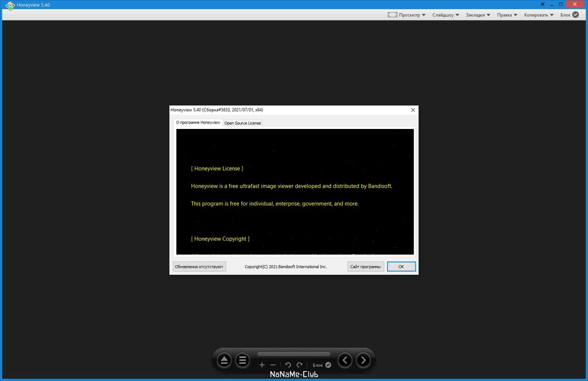
Task: Select the О программе Honeyview tab
Action: pyautogui.click(x=198, y=123)
